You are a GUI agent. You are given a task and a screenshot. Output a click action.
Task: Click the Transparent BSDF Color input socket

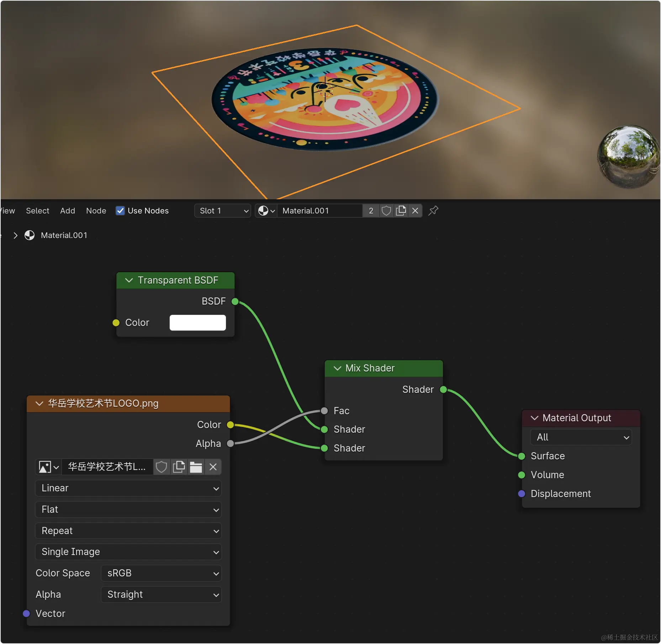(x=116, y=323)
